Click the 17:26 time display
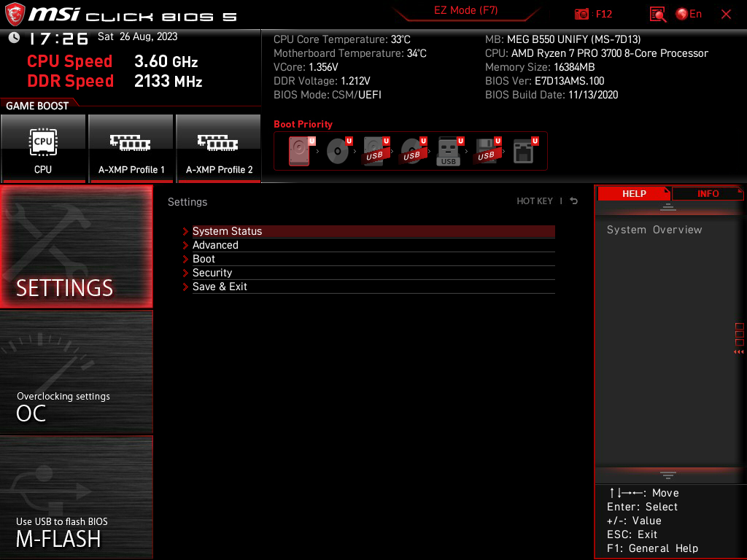Viewport: 747px width, 560px height. (58, 39)
